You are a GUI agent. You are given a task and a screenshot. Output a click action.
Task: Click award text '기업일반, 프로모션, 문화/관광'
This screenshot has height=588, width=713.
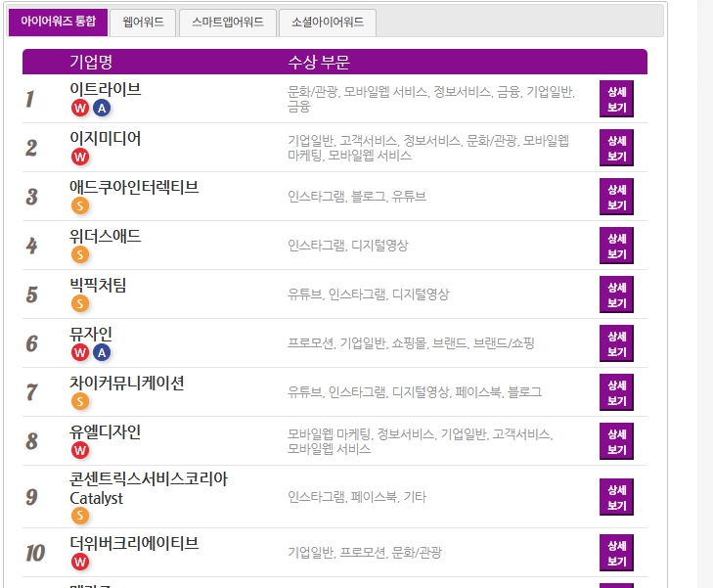[x=365, y=553]
